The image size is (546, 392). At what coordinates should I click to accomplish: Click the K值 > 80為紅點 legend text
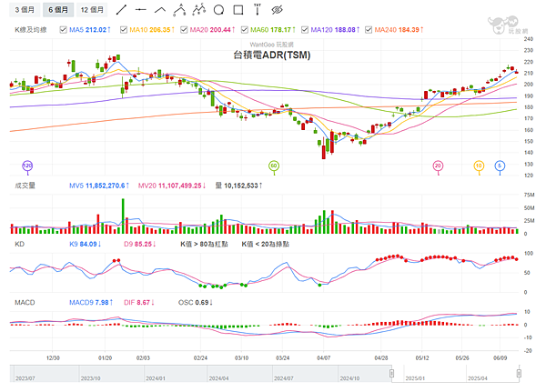point(204,244)
